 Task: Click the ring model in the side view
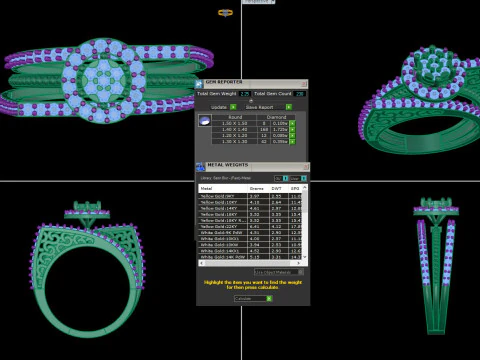click(436, 266)
